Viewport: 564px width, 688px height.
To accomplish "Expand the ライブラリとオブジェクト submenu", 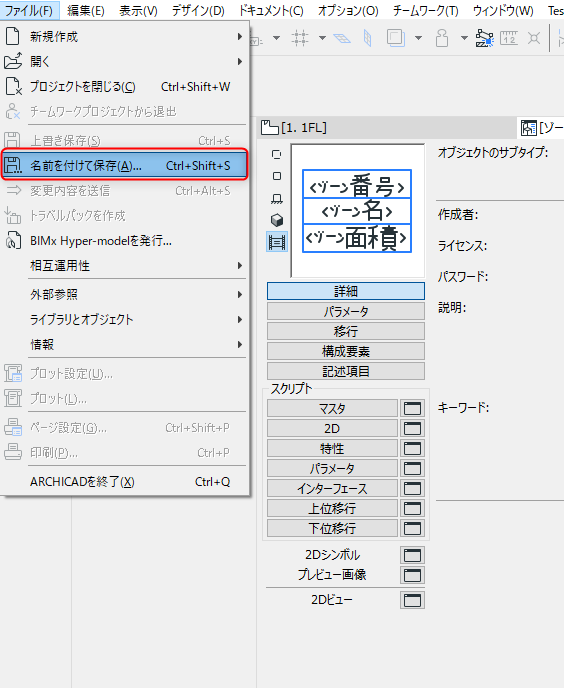I will point(124,319).
